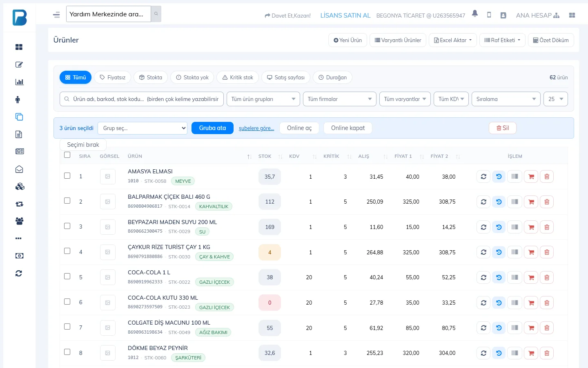Click the product search input field
Image resolution: width=588 pixels, height=368 pixels.
[142, 99]
